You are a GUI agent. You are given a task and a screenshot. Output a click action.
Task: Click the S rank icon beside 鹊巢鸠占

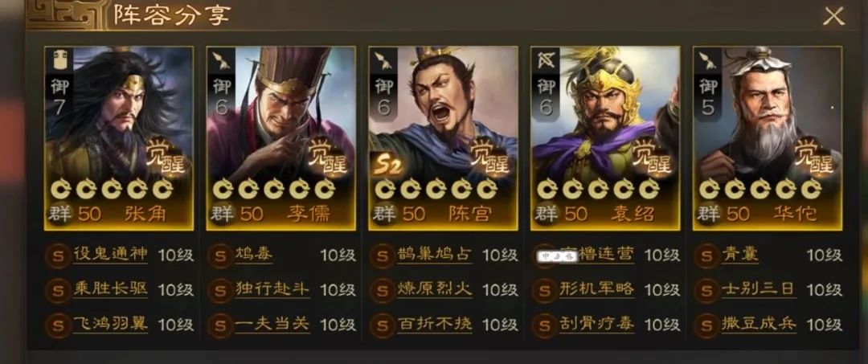click(383, 256)
